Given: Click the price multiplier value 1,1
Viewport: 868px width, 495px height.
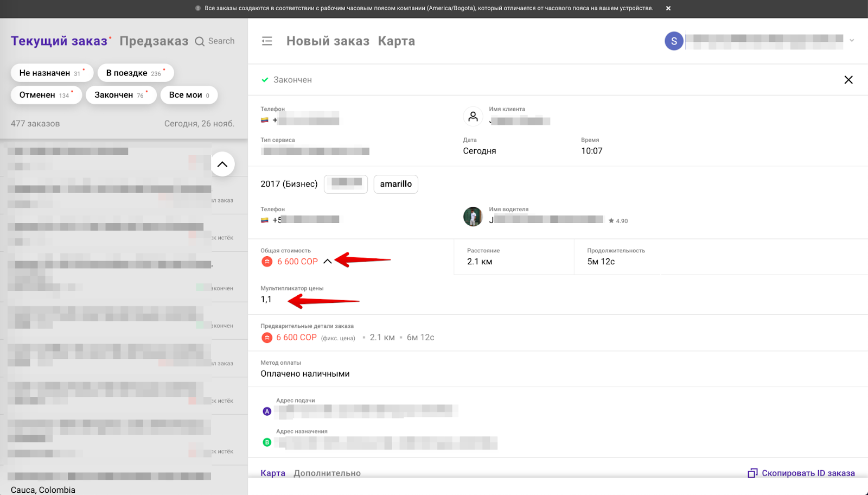Looking at the screenshot, I should click(x=266, y=300).
